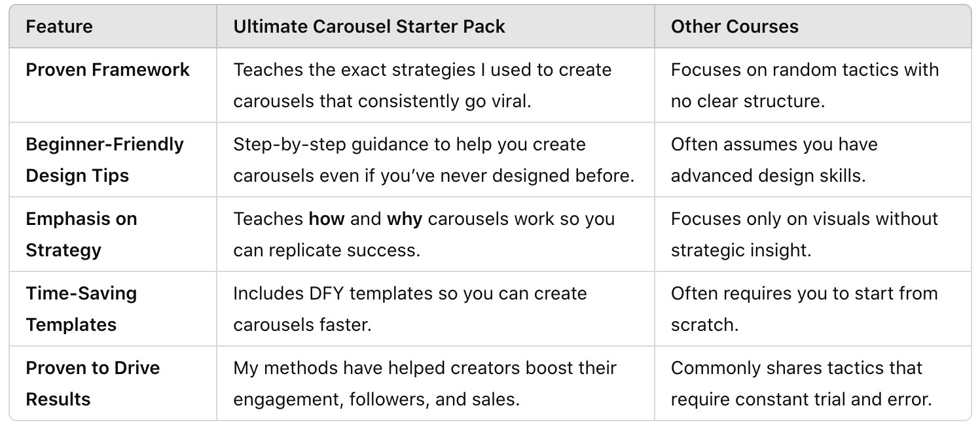Click the Proven to Drive Results label
Screen dimensions: 980x429
[93, 383]
